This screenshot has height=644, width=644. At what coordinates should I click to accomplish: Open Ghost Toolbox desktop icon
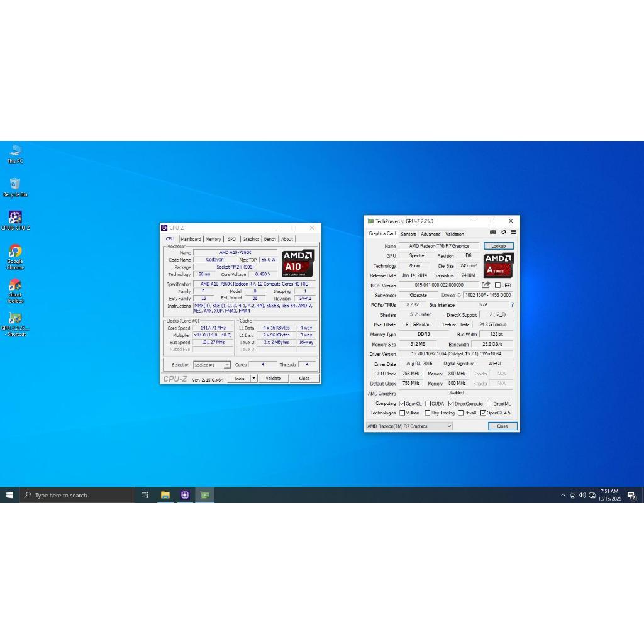coord(15,291)
